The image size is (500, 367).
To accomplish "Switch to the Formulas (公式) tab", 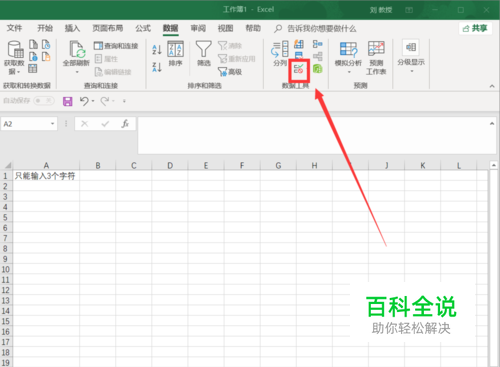I will 143,28.
